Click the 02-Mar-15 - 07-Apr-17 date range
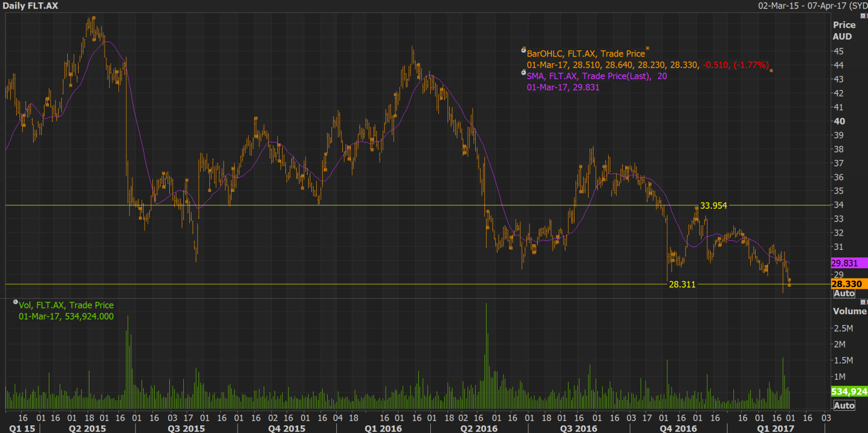This screenshot has width=868, height=433. [x=803, y=5]
